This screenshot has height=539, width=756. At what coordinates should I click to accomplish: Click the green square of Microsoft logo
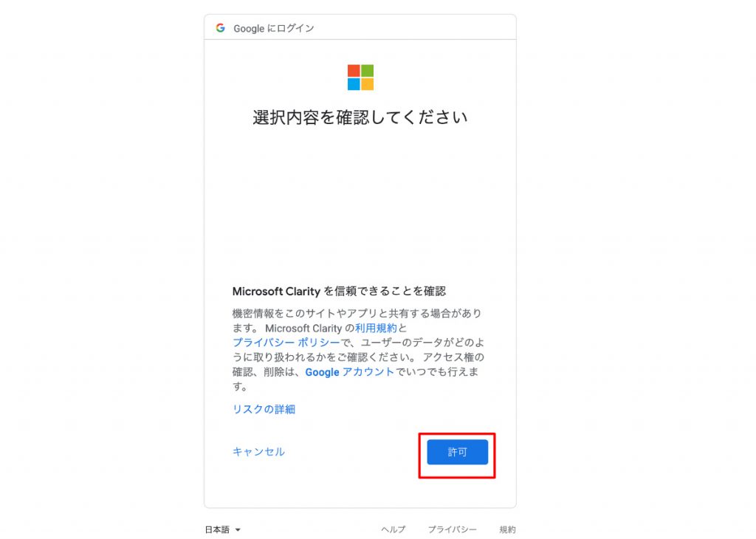(368, 71)
